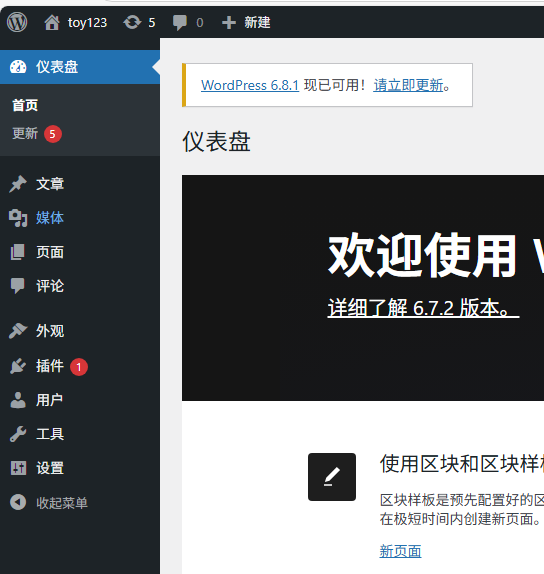The width and height of the screenshot is (544, 574).
Task: Open the 文章 posts menu
Action: 50,184
